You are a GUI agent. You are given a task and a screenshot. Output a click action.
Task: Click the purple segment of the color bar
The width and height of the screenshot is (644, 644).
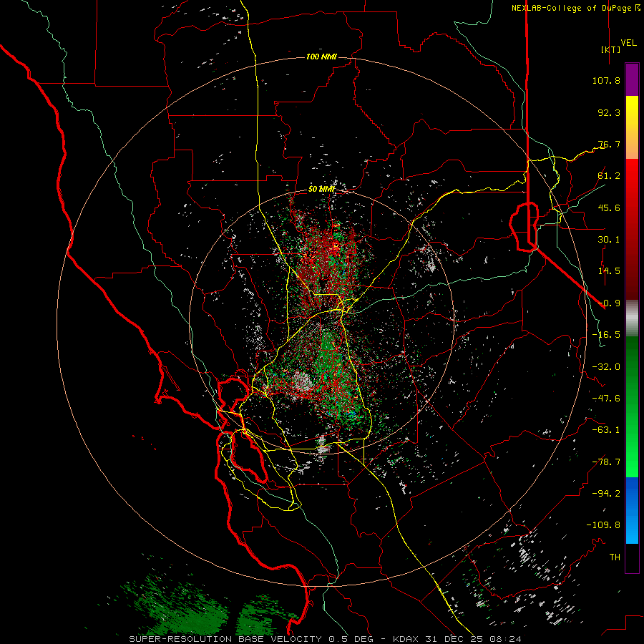tap(632, 80)
